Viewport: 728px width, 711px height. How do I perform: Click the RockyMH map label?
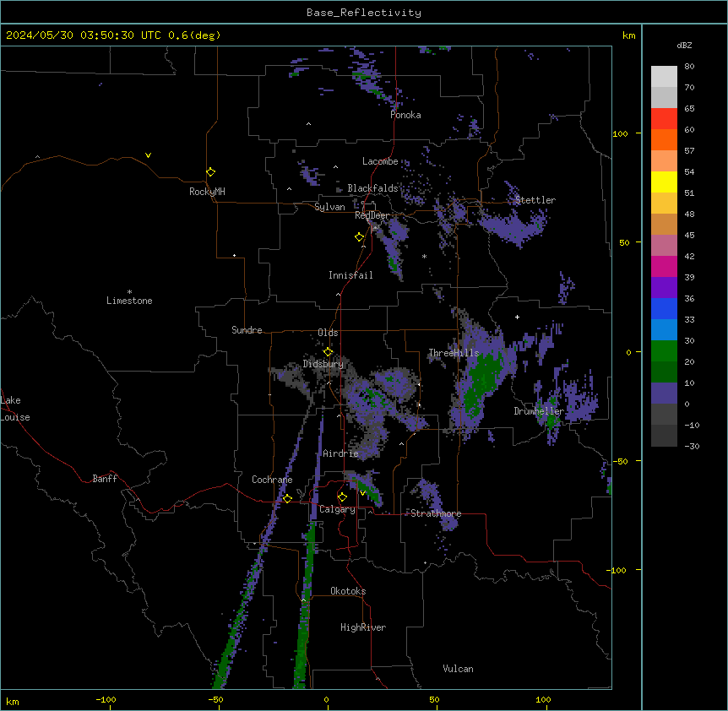[207, 192]
